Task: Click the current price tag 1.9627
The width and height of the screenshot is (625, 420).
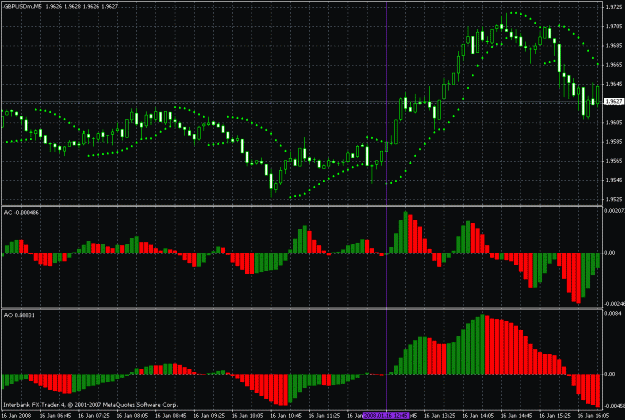Action: pos(614,102)
